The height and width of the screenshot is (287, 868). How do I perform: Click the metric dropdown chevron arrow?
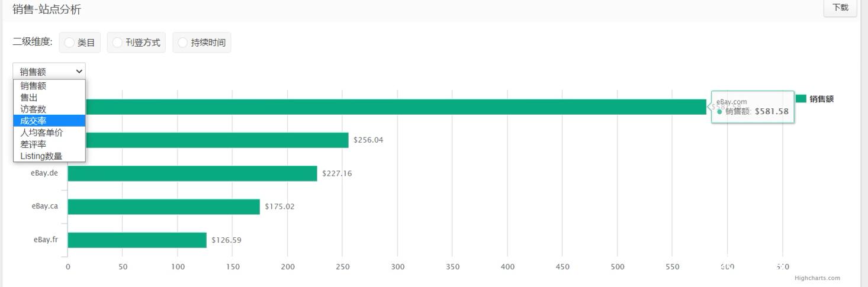(x=79, y=72)
